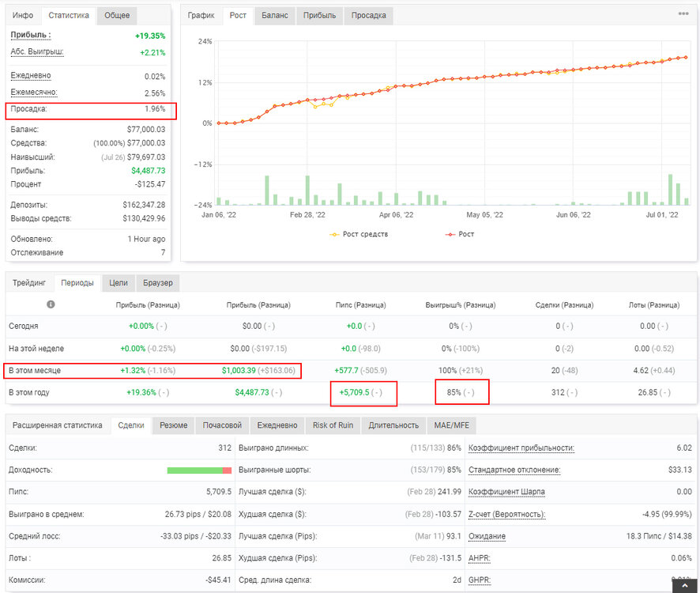Select the Статистика tab
This screenshot has width=700, height=593.
click(69, 15)
